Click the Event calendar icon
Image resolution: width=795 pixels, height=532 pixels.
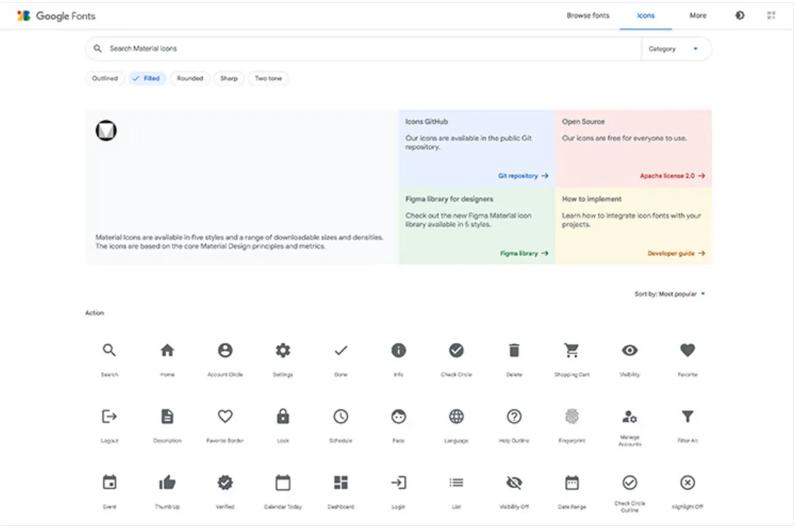click(109, 482)
